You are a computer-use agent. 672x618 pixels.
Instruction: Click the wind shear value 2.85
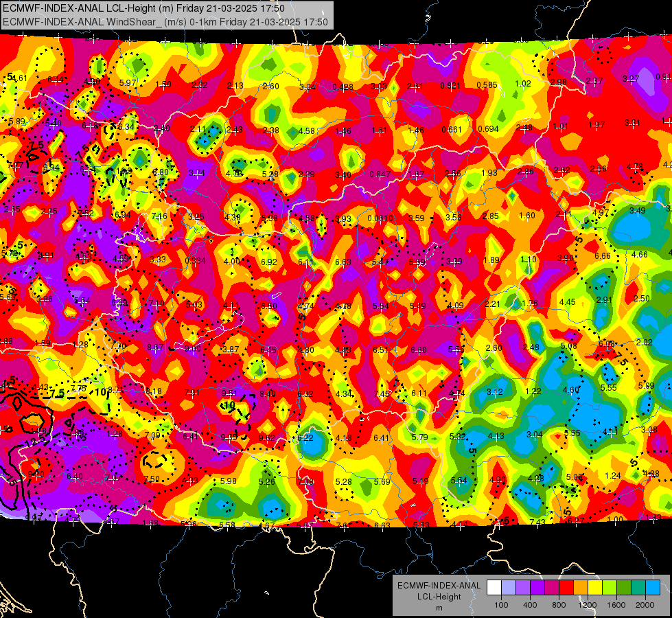point(490,216)
